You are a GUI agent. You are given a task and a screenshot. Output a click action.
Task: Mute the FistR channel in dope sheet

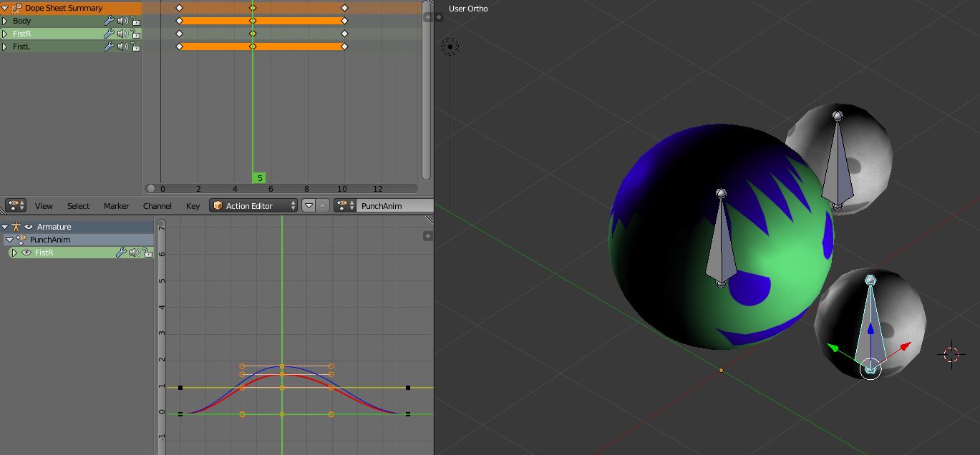click(122, 34)
